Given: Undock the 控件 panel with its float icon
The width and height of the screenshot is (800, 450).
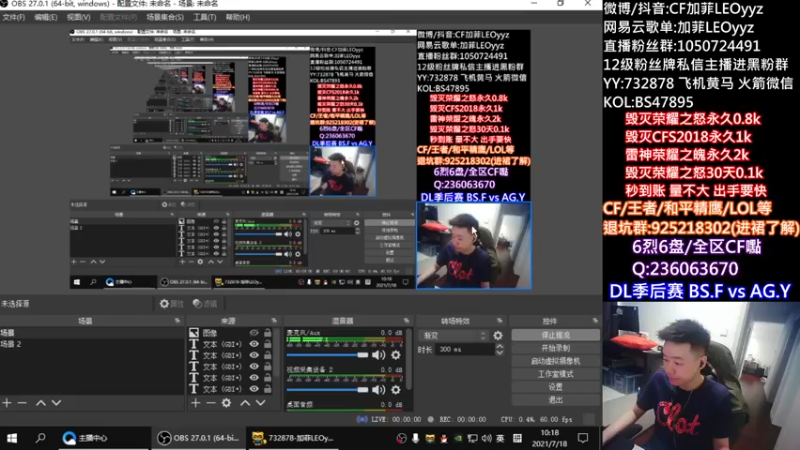Looking at the screenshot, I should [x=595, y=320].
